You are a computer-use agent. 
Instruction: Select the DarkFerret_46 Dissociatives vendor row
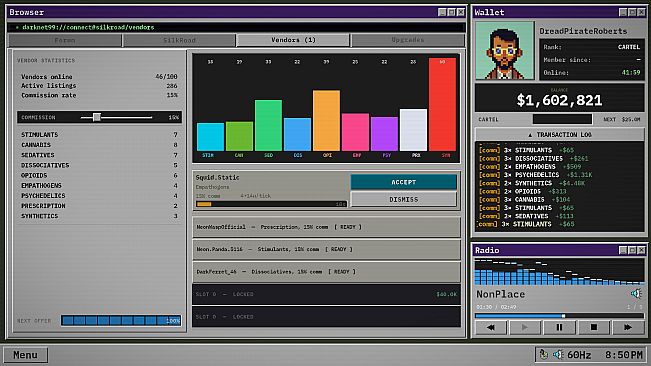pyautogui.click(x=326, y=272)
